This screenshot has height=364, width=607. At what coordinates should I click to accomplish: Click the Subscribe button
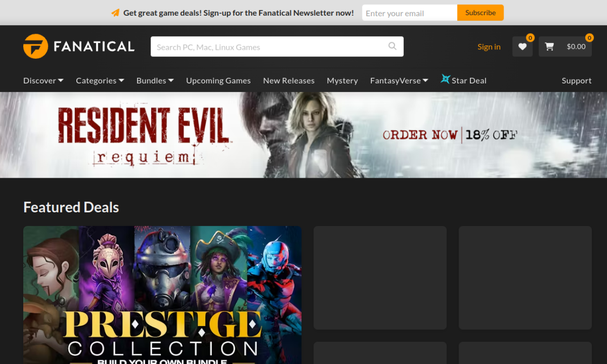point(480,13)
